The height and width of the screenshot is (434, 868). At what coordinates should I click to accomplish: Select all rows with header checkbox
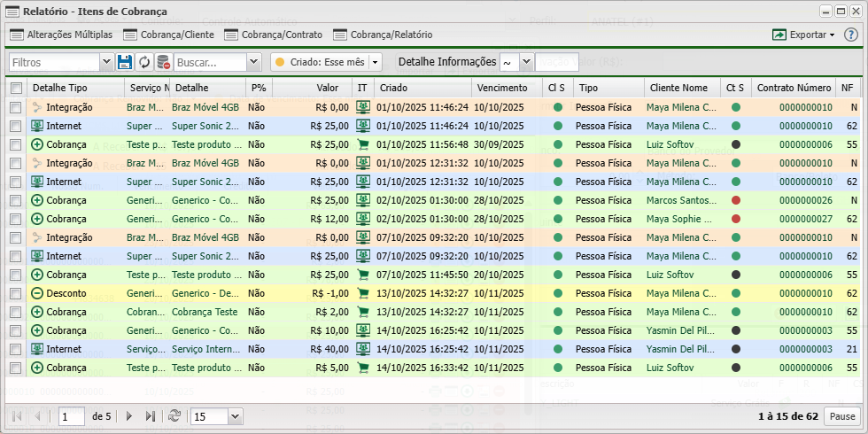(x=16, y=89)
